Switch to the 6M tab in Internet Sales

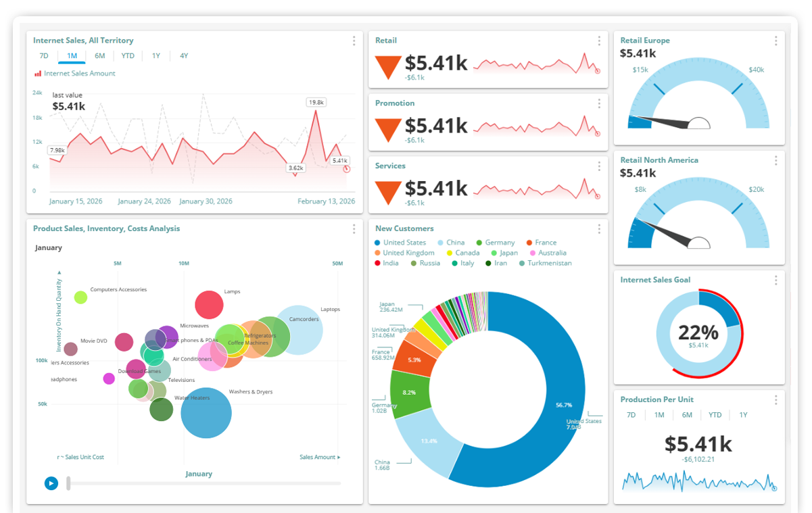coord(99,55)
